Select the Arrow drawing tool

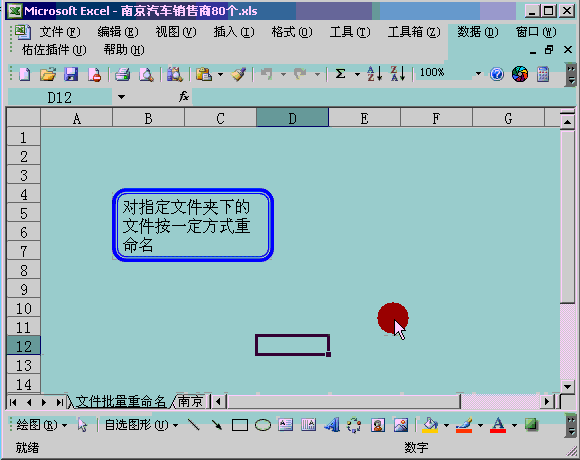216,425
